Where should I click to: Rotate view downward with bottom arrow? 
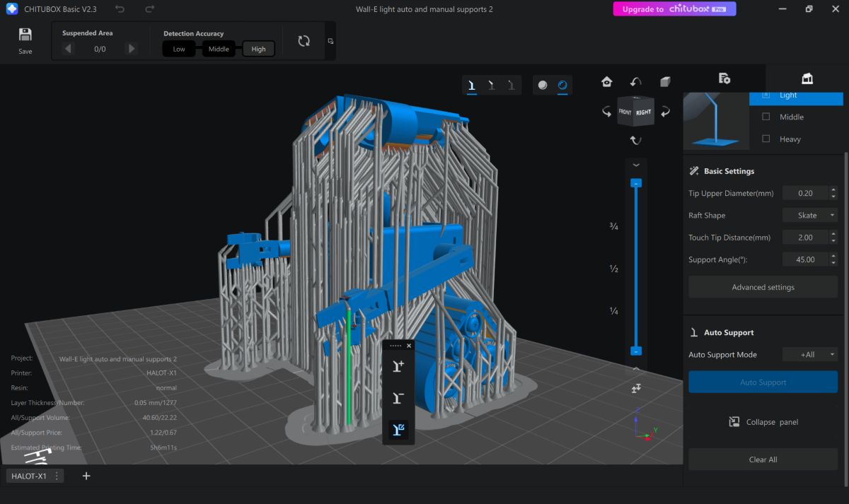tap(635, 141)
